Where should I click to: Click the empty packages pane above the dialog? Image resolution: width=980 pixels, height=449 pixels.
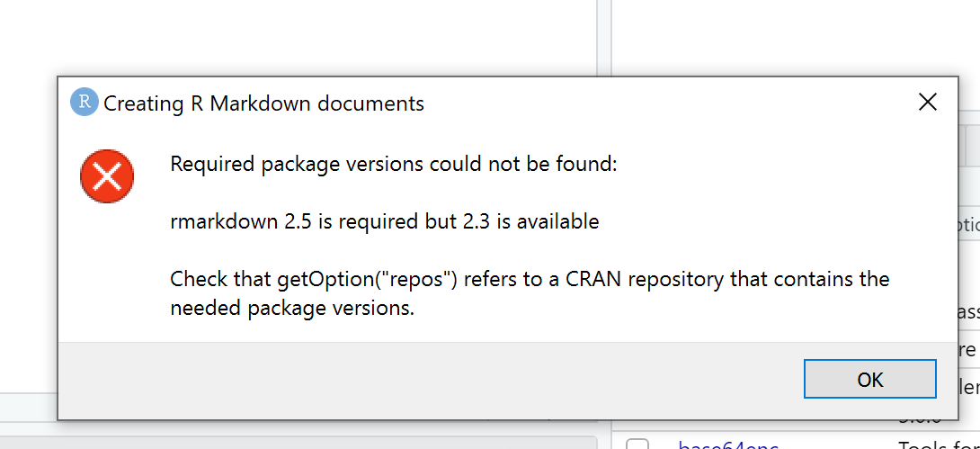(x=796, y=38)
